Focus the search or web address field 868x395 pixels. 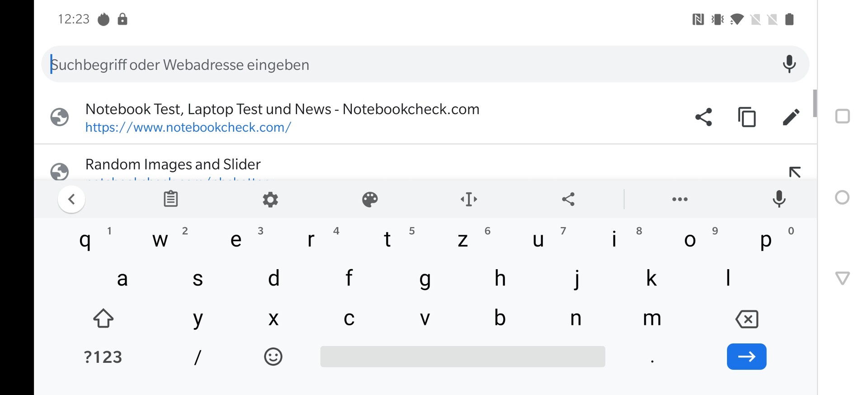click(407, 65)
